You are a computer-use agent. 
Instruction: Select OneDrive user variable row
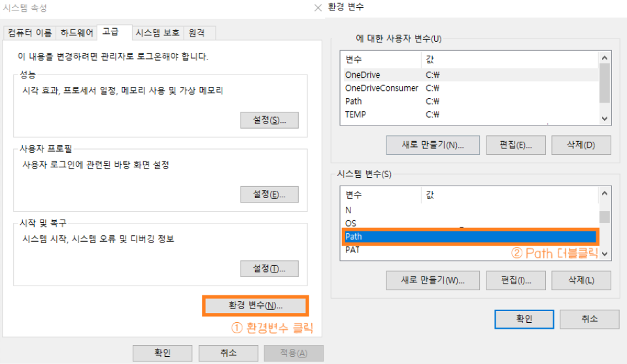(x=470, y=74)
